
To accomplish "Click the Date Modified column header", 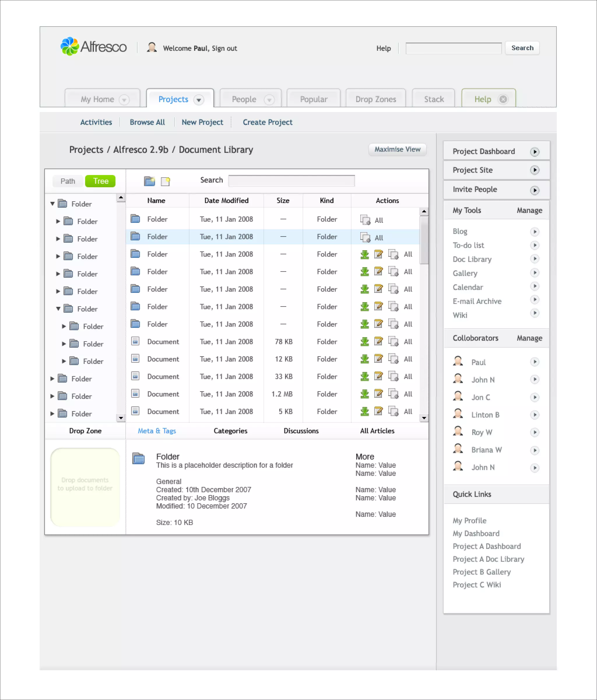I will (226, 200).
